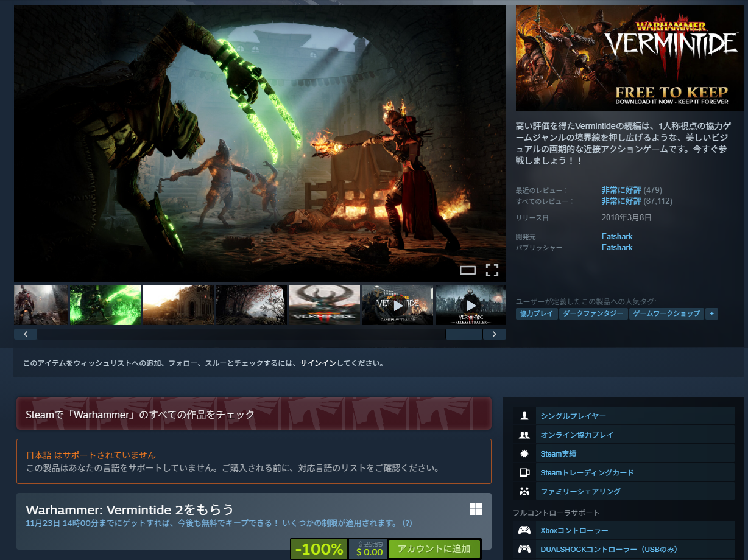Play the Gameplay Trailer video thumbnail
748x560 pixels.
(x=397, y=305)
